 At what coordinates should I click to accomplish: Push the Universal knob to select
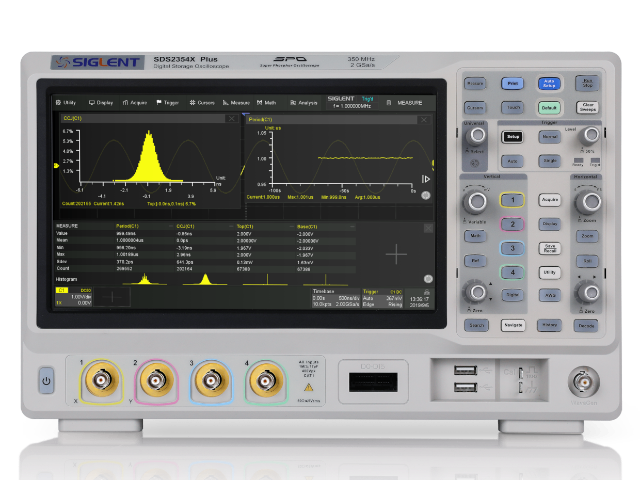476,136
